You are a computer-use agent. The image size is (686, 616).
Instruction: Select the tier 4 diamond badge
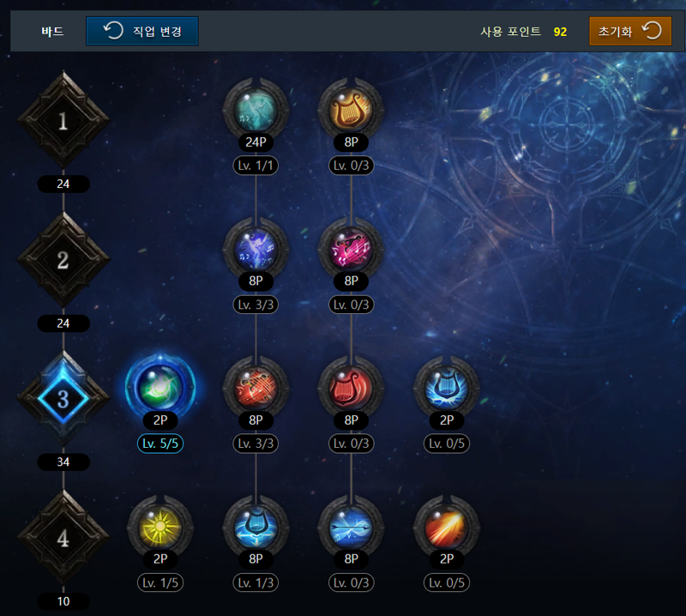click(63, 538)
